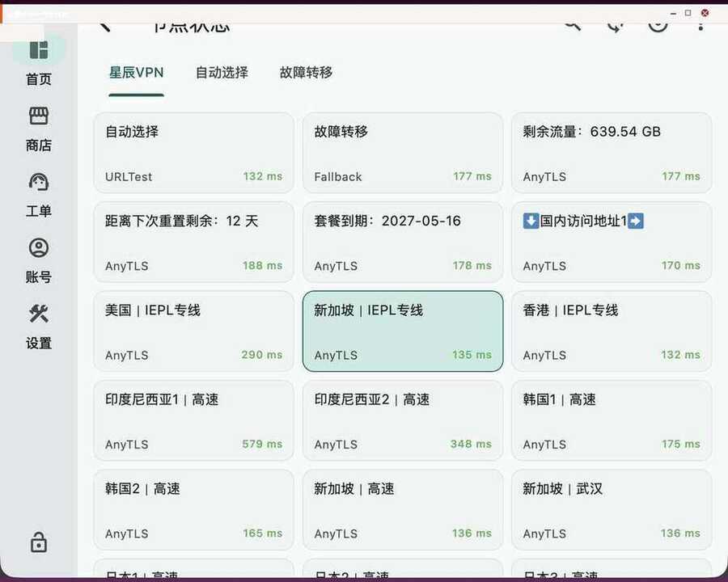This screenshot has height=582, width=728.
Task: Switch to the 自动选择 tab
Action: pyautogui.click(x=222, y=73)
